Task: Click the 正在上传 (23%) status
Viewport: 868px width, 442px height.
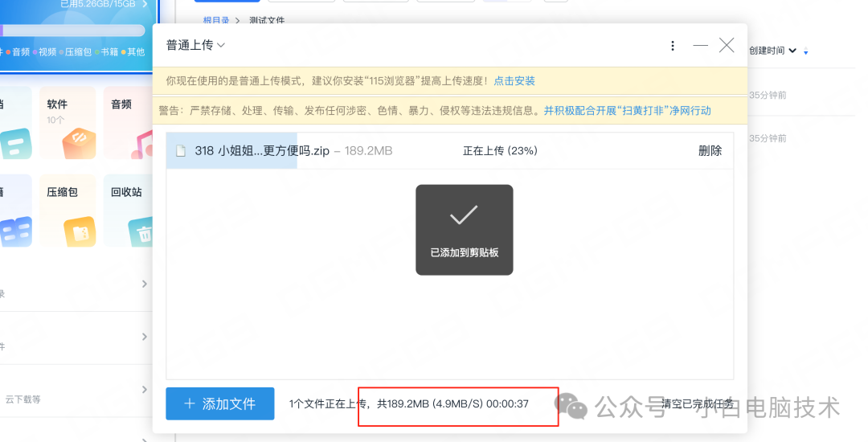Action: pyautogui.click(x=500, y=150)
